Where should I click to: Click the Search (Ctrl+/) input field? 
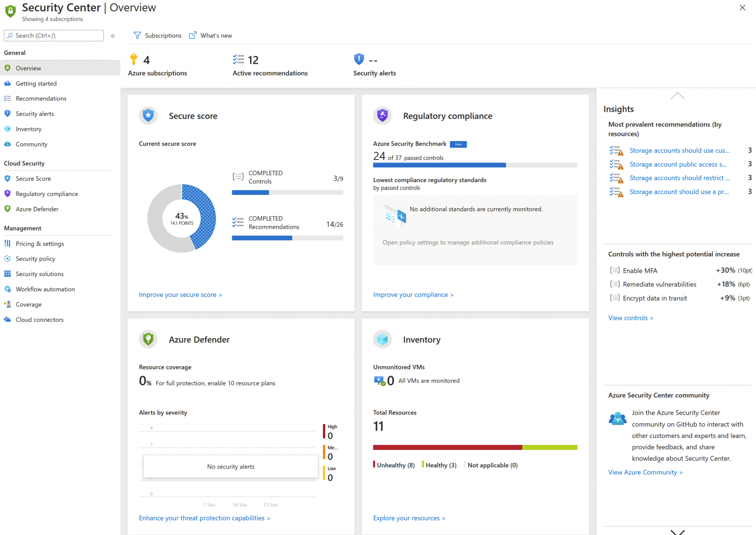[x=54, y=35]
